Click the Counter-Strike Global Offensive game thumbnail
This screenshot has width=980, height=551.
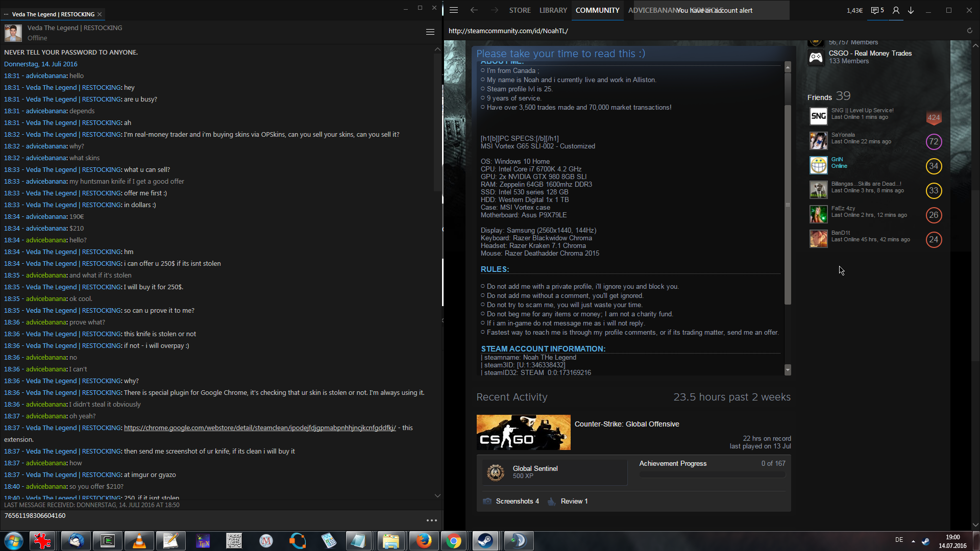(x=523, y=432)
